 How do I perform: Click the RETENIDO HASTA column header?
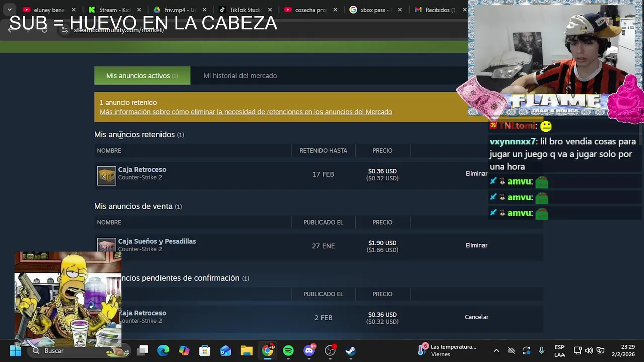[x=323, y=150]
